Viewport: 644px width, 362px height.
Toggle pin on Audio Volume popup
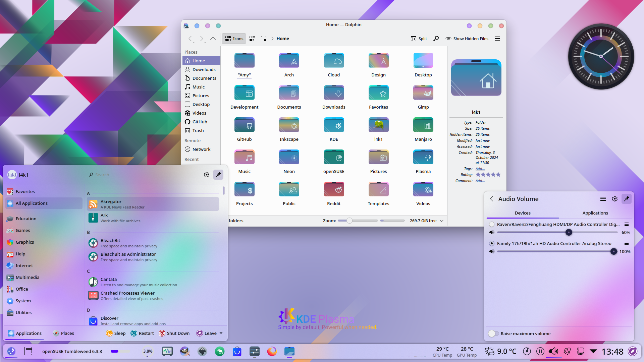626,199
